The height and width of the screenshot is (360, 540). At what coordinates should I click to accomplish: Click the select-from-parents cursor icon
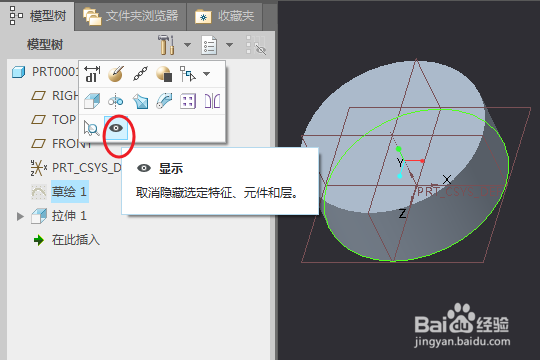pos(188,74)
